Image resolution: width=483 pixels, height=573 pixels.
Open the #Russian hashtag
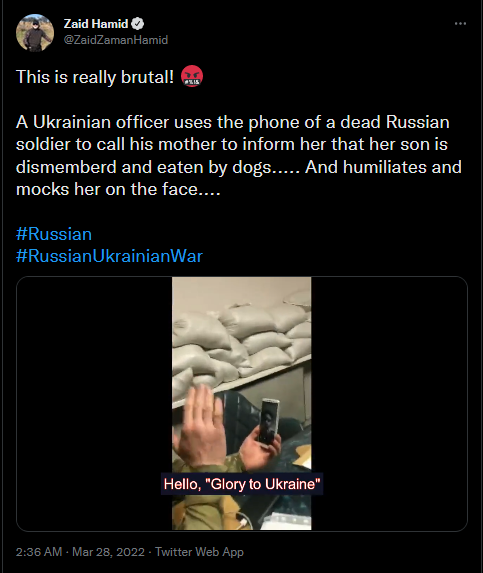point(54,234)
